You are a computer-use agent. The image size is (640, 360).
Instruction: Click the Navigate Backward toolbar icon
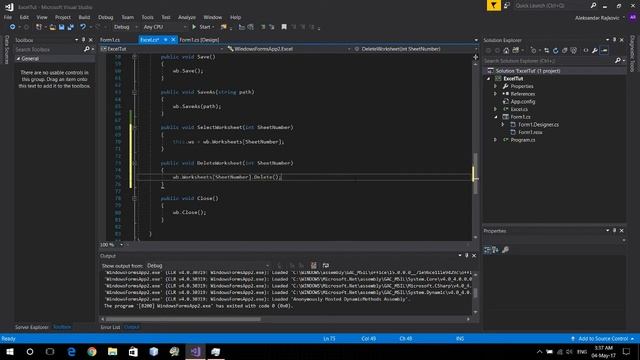tap(13, 27)
